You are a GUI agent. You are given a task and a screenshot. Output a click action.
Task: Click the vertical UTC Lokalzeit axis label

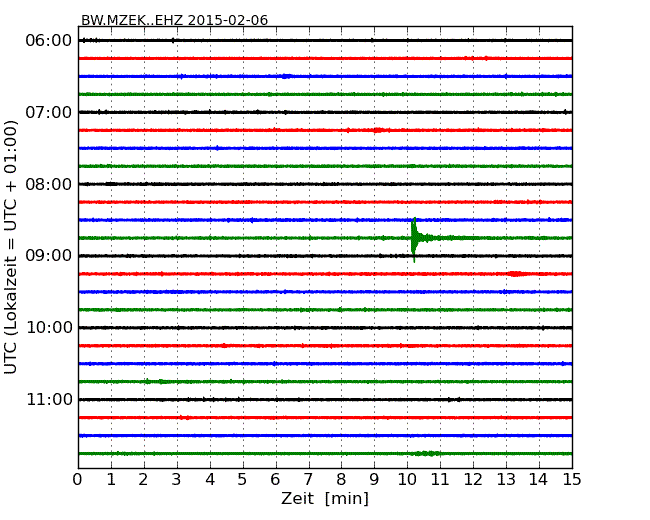(x=12, y=246)
